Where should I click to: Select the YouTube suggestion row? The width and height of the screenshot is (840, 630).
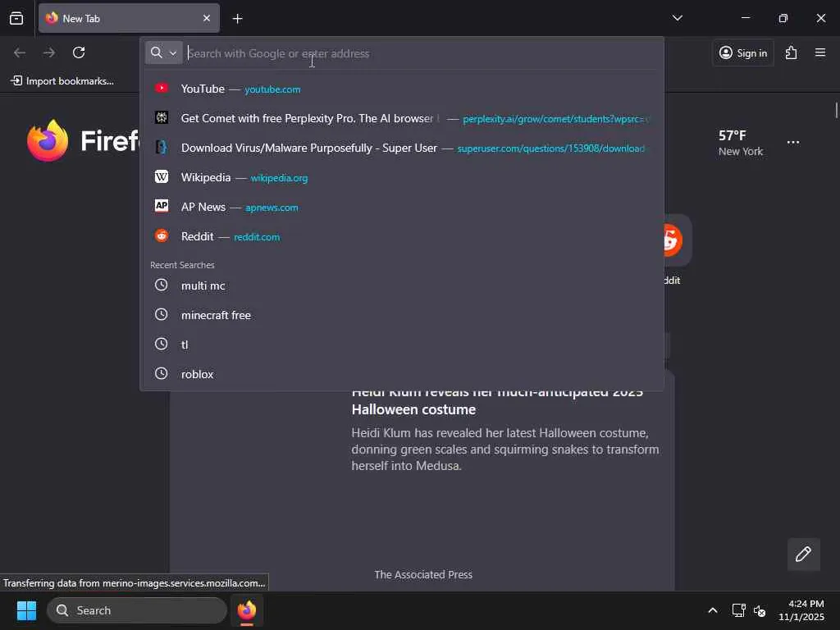(401, 89)
